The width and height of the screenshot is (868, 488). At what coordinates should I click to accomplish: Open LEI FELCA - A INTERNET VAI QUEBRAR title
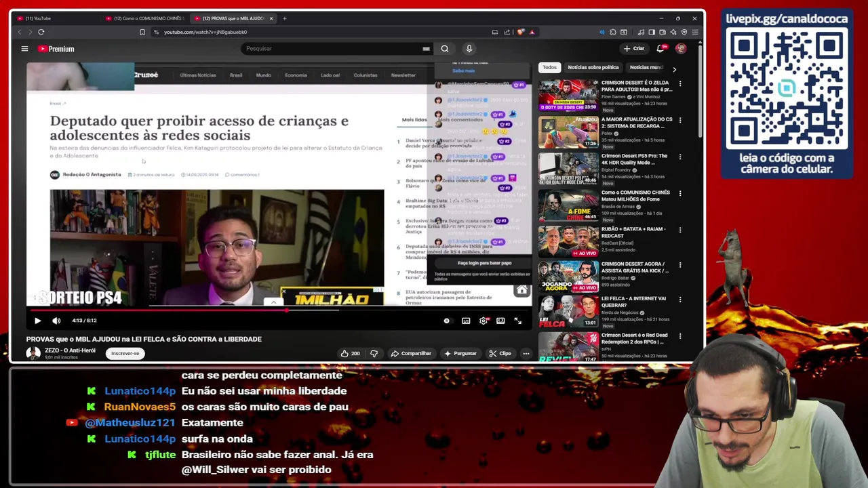pyautogui.click(x=634, y=302)
